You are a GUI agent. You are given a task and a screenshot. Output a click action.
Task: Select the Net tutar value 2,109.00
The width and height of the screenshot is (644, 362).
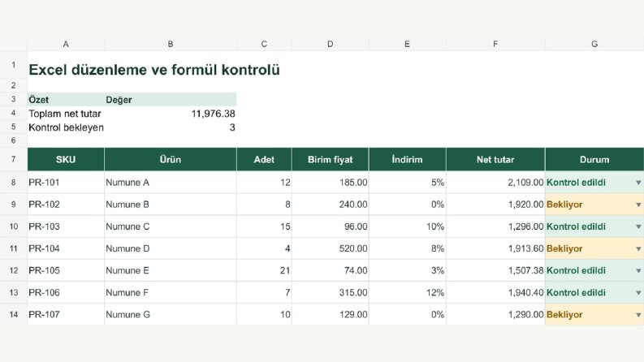click(495, 183)
